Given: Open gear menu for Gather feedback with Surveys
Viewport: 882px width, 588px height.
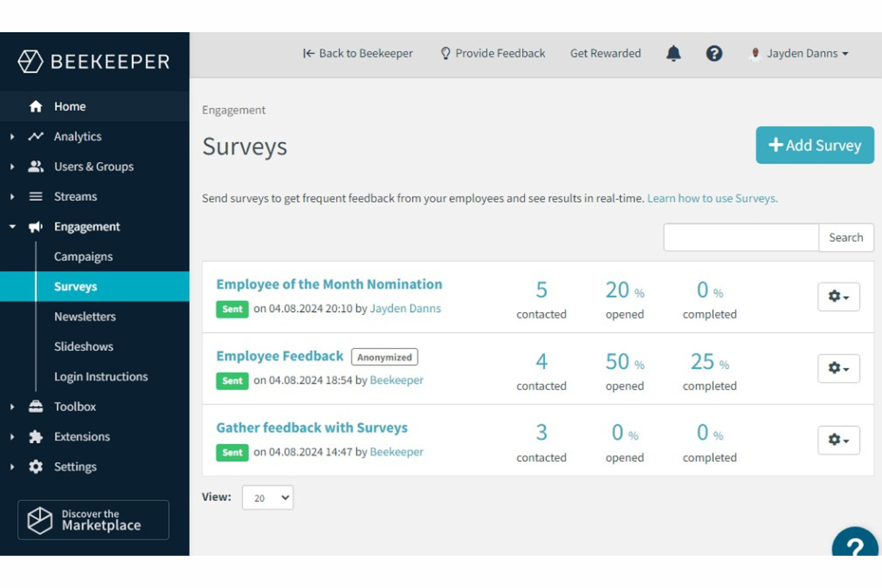Looking at the screenshot, I should [x=838, y=440].
